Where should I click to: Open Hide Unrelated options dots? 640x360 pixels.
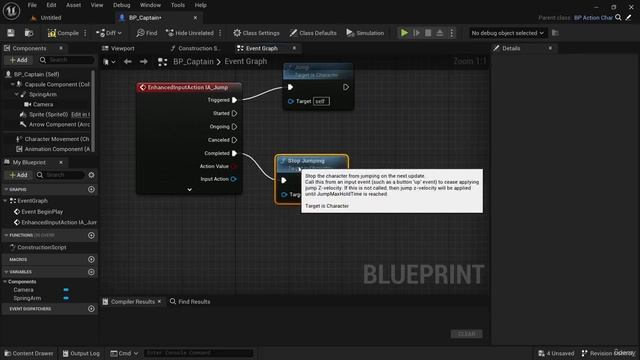coord(220,33)
